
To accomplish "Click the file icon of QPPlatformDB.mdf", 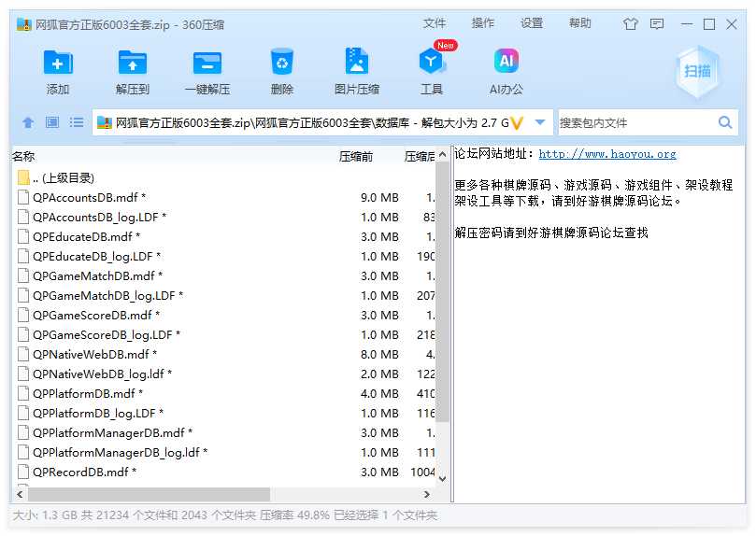I will [x=22, y=393].
